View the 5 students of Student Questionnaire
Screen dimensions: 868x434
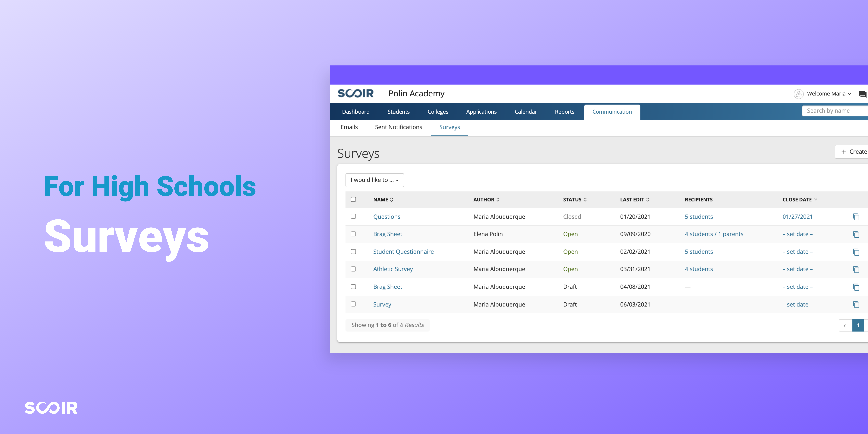pos(699,252)
